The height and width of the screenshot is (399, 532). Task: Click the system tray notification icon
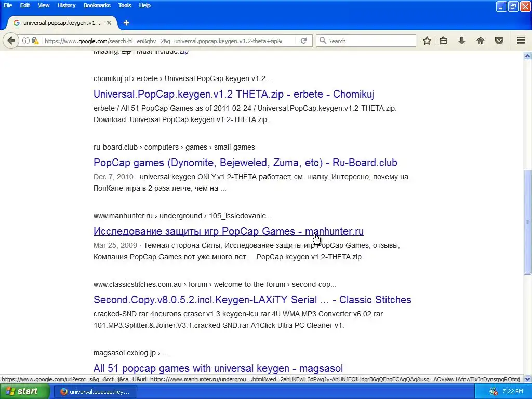point(494,392)
